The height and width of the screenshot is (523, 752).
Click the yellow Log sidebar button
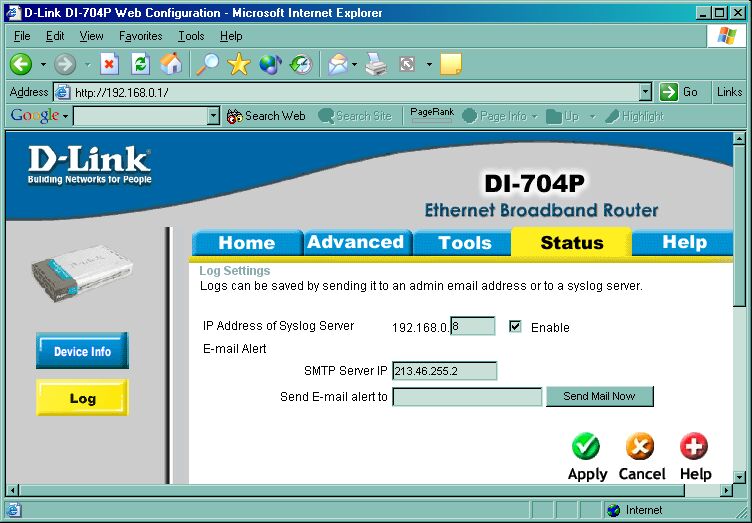pyautogui.click(x=82, y=398)
